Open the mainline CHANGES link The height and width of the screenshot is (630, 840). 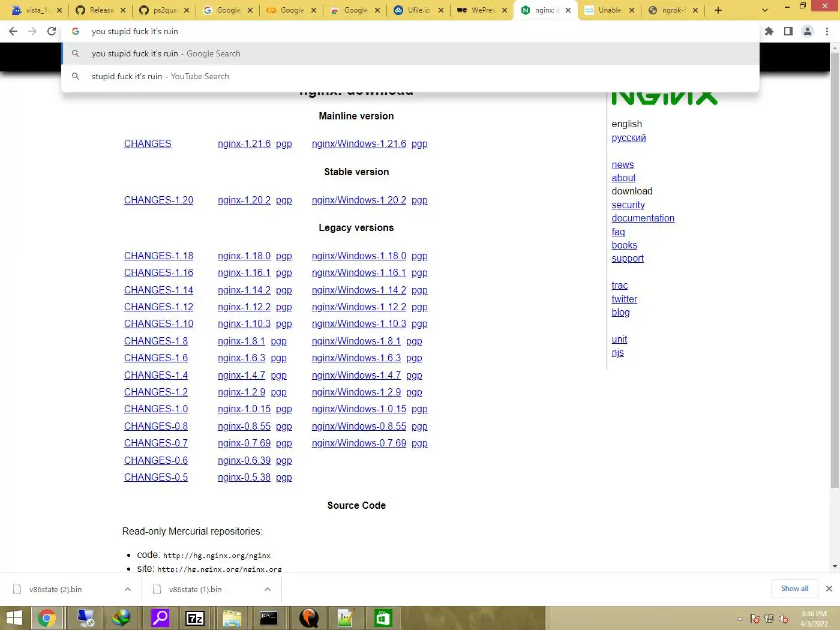point(148,143)
